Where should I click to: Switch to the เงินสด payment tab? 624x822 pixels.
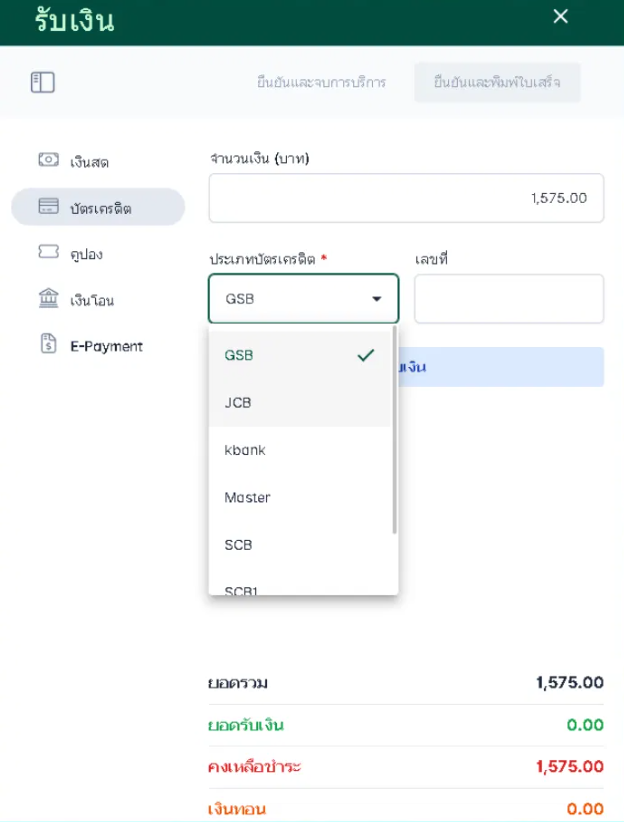89,161
